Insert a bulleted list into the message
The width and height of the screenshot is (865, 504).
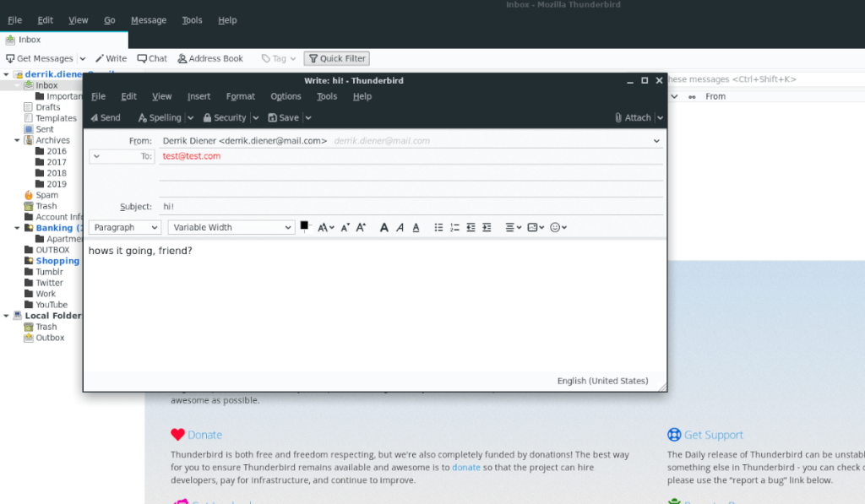point(438,227)
